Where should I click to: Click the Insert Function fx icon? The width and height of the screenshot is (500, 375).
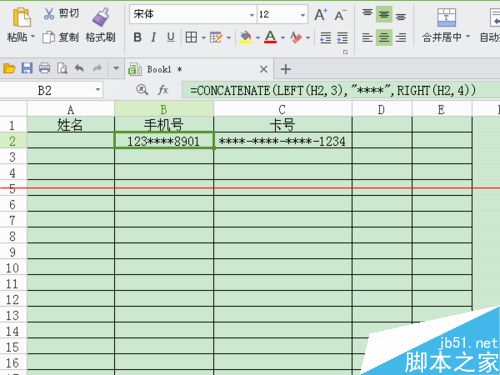163,90
